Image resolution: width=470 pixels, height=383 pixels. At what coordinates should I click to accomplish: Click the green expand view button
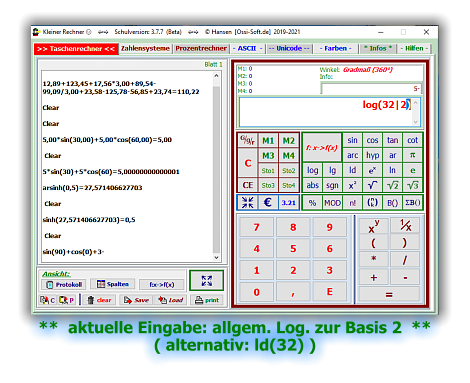click(x=206, y=281)
